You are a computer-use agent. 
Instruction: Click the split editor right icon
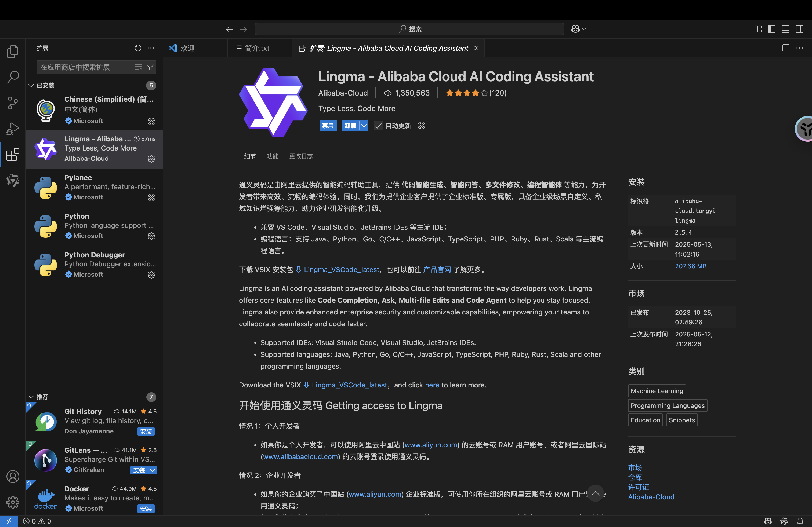[x=785, y=48]
